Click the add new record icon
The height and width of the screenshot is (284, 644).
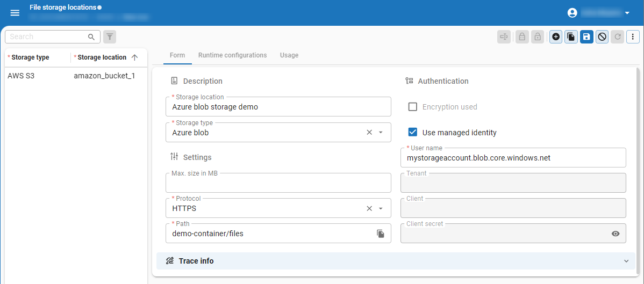click(556, 37)
